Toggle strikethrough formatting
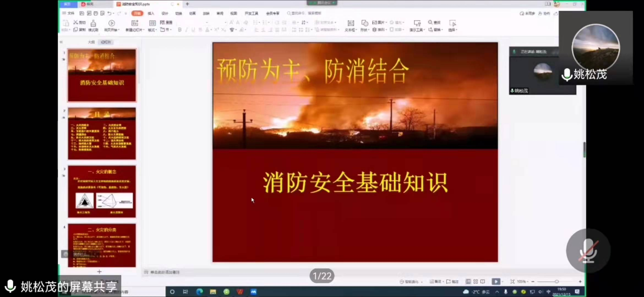The height and width of the screenshot is (297, 644). (x=200, y=29)
